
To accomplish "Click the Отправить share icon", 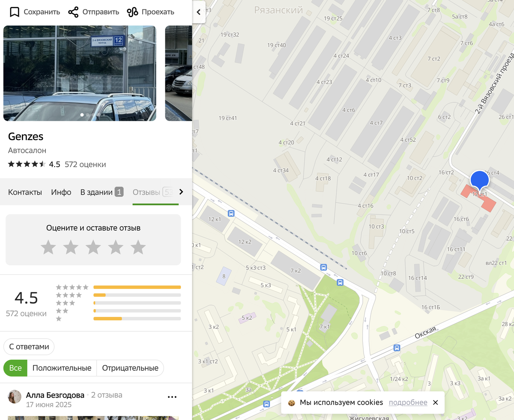I will coord(73,12).
